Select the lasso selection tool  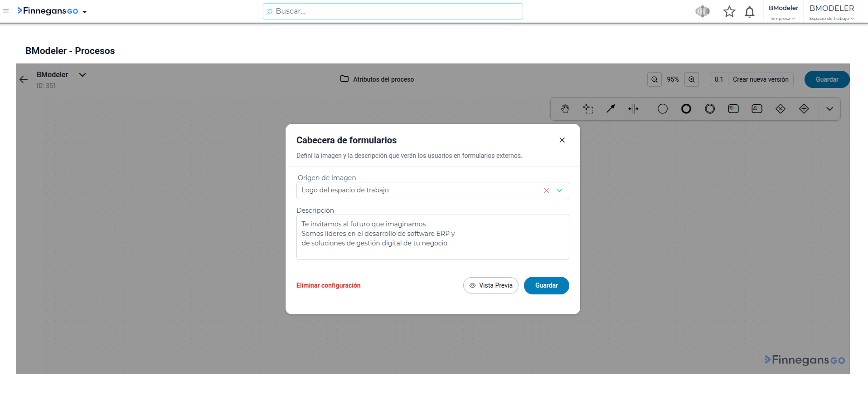tap(588, 109)
